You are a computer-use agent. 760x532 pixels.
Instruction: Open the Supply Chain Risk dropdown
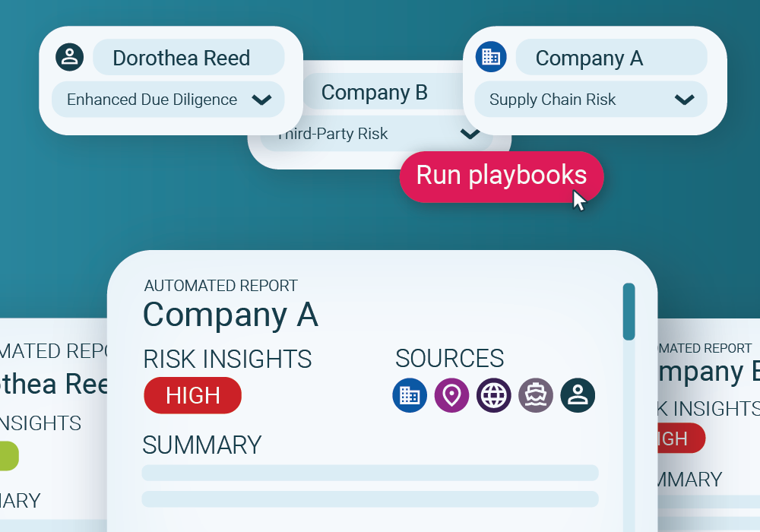[x=591, y=100]
